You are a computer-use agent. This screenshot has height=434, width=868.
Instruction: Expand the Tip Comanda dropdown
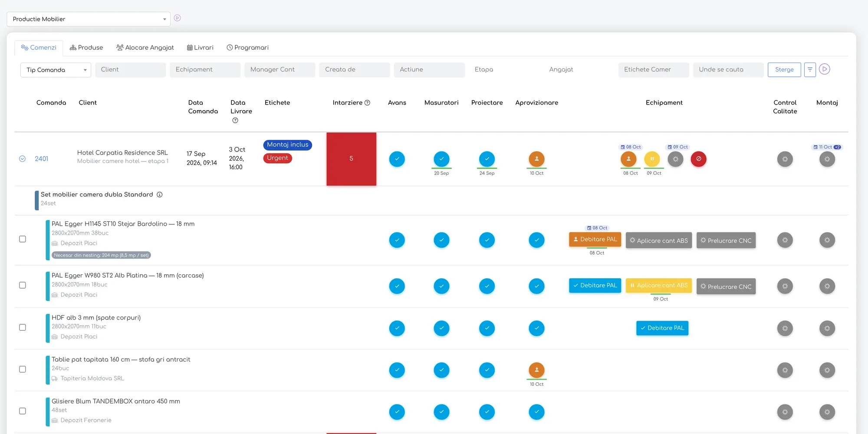56,70
